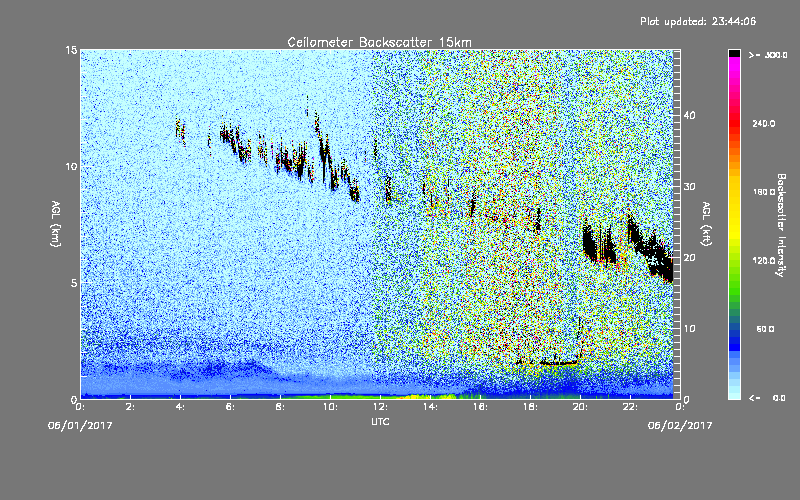Click the right 'AGL (kft)' axis label
Viewport: 800px width, 500px height.
pos(706,223)
